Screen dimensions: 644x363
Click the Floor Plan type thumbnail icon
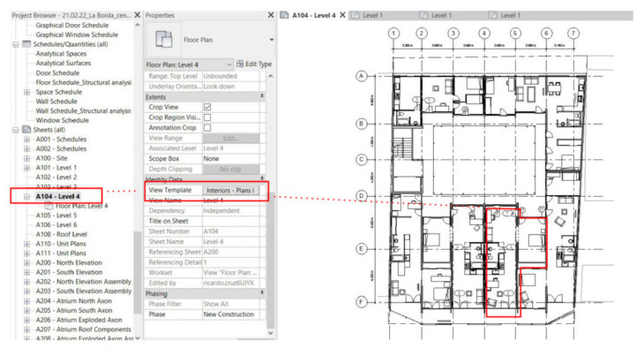click(x=163, y=40)
